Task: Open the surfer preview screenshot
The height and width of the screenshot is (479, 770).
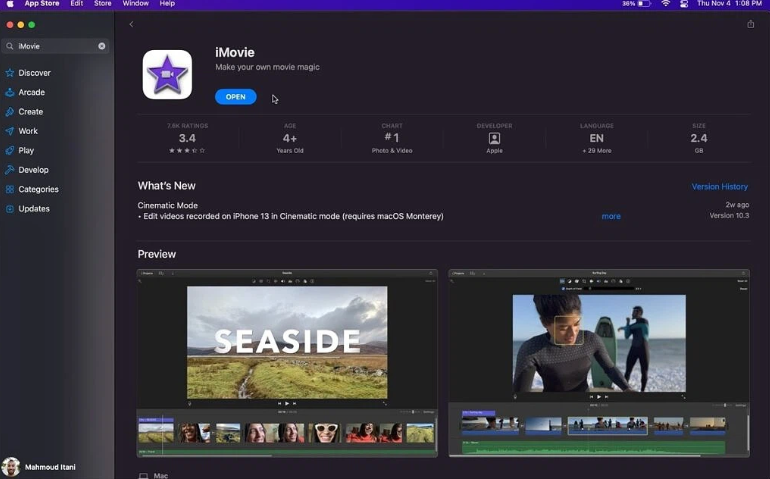Action: [x=599, y=363]
